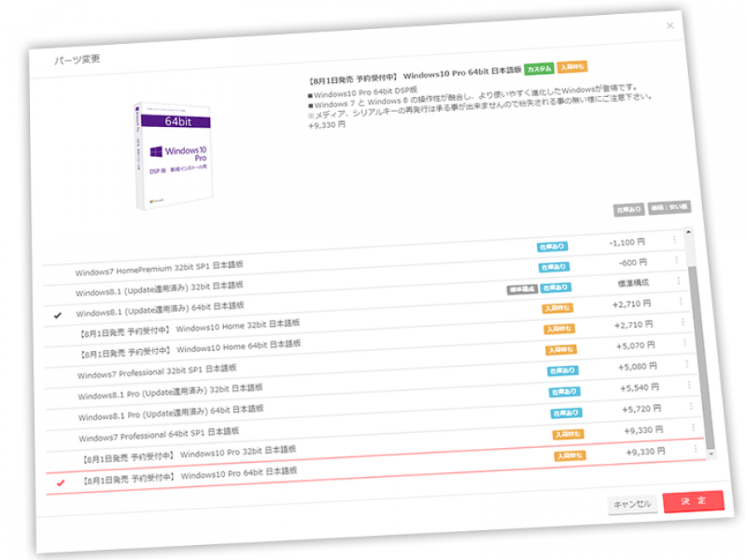Click the +9,330 円 price in the selected row

[646, 451]
